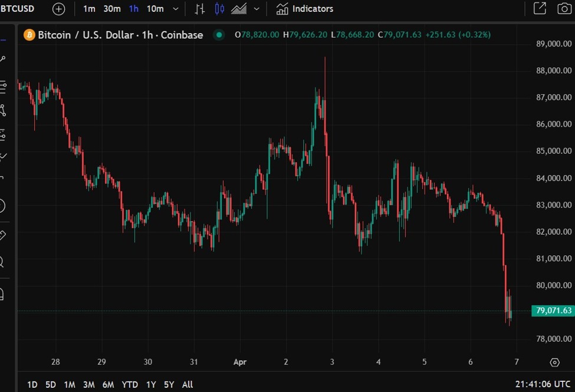
Task: Select the Fibonacci retracement tool icon
Action: pyautogui.click(x=2, y=87)
